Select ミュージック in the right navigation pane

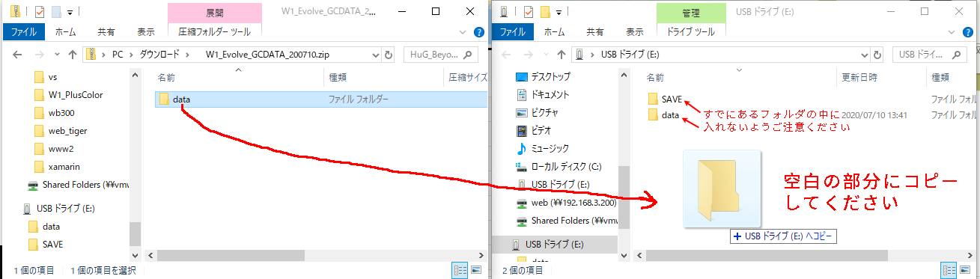coord(550,148)
